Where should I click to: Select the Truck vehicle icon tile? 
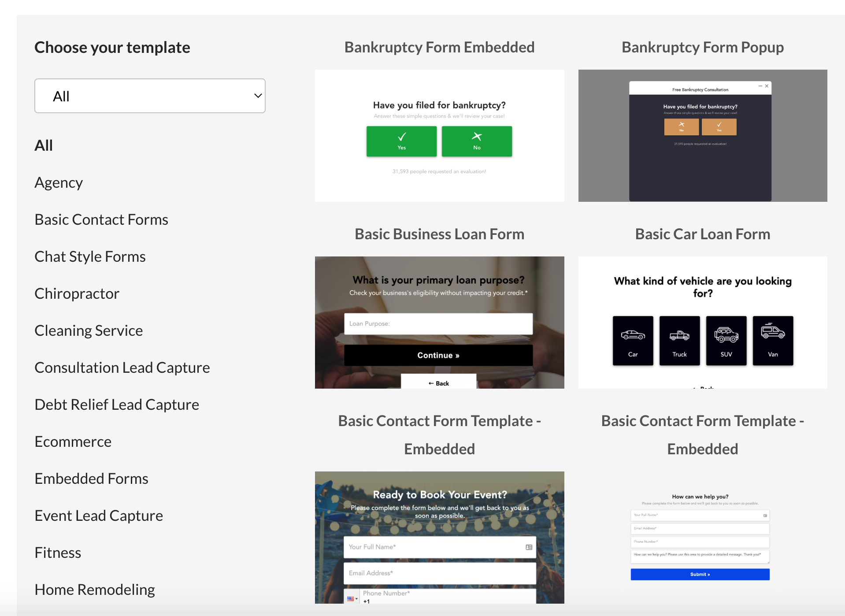click(x=679, y=341)
